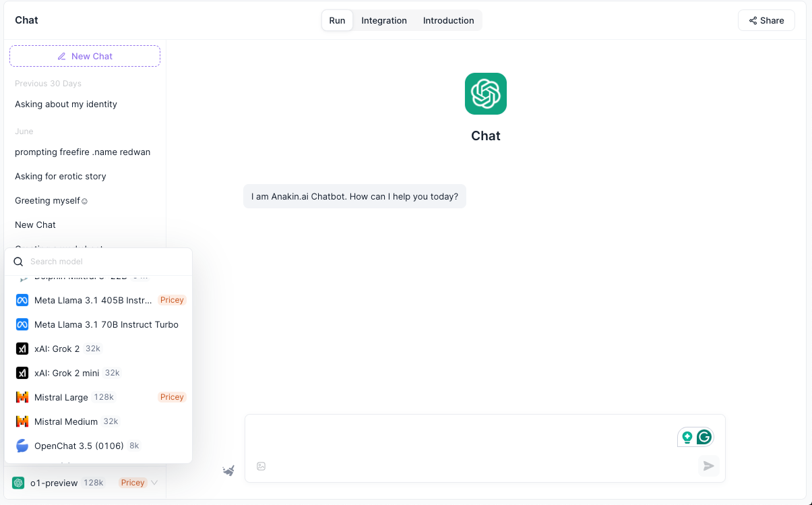
Task: Click the green lightbulb extension icon
Action: click(x=687, y=437)
